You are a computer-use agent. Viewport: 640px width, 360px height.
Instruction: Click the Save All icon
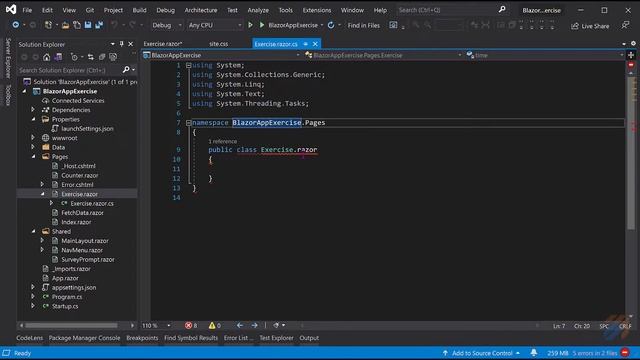point(99,25)
